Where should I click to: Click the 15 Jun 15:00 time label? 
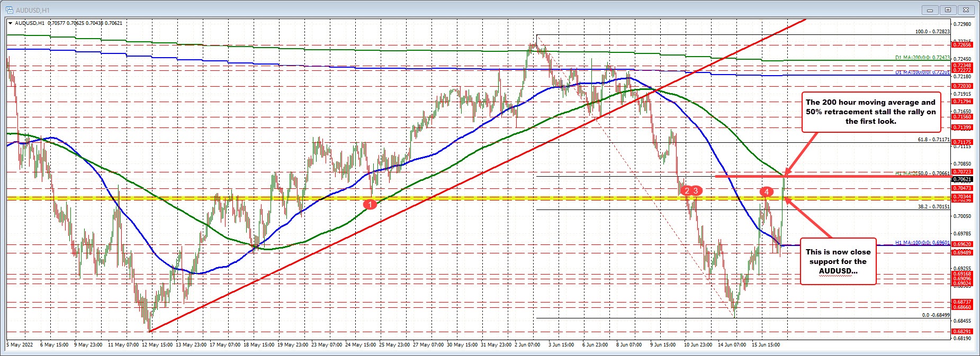[766, 345]
